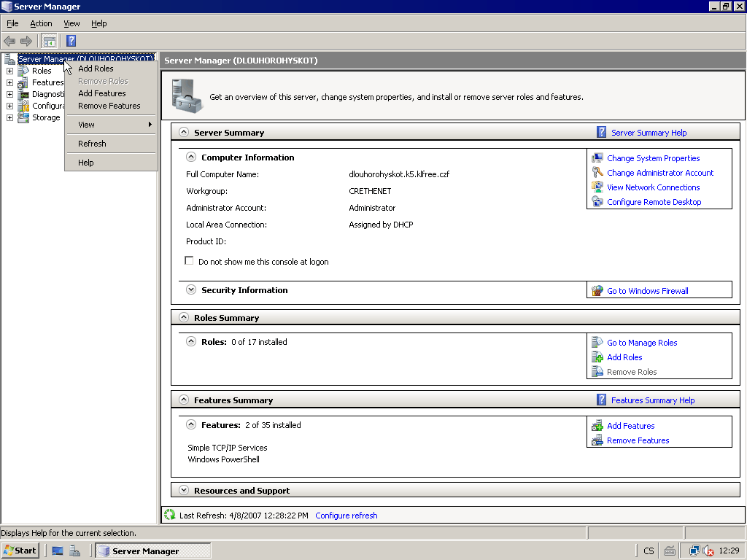Viewport: 747px width, 560px height.
Task: Click the Remove Features icon in Features Summary
Action: point(597,440)
